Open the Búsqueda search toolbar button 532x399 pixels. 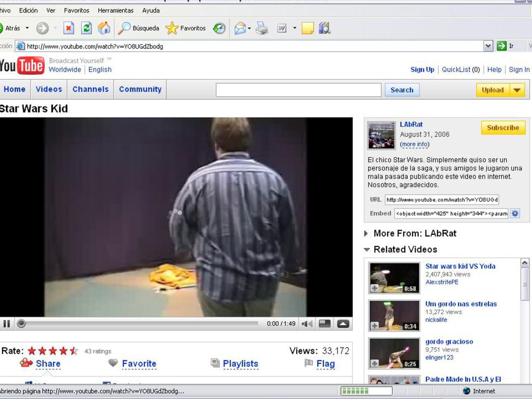coord(138,28)
